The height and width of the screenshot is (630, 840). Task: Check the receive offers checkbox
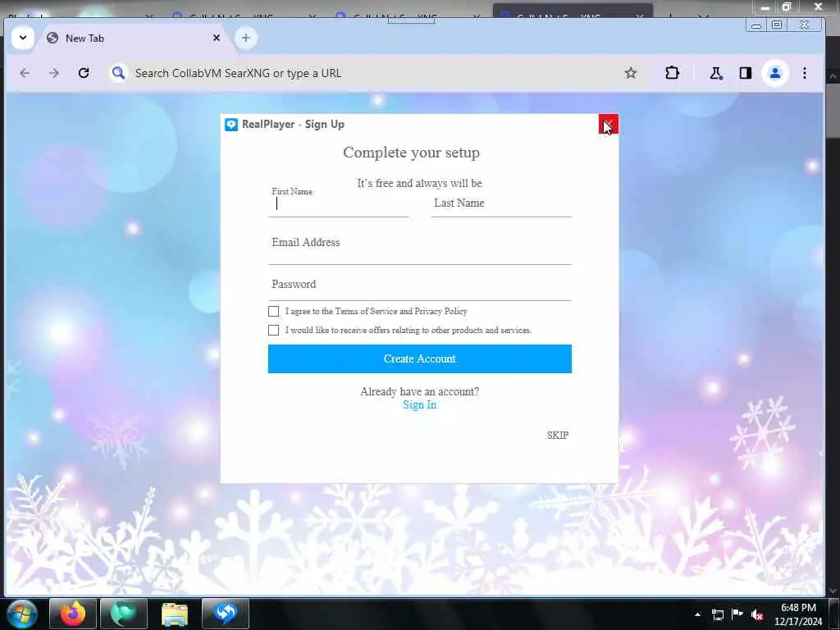[273, 330]
